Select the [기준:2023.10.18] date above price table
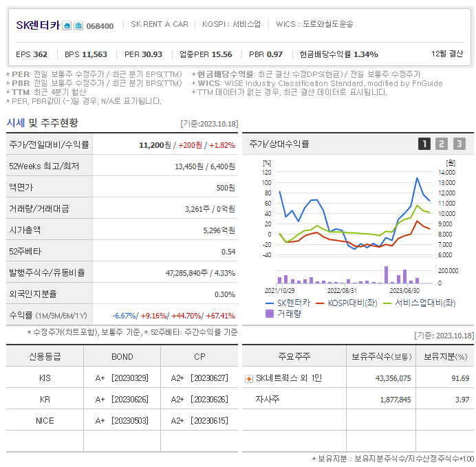 209,124
